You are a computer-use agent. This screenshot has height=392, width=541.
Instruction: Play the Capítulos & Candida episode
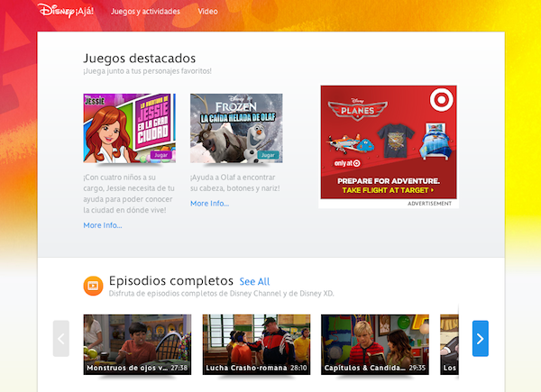374,343
